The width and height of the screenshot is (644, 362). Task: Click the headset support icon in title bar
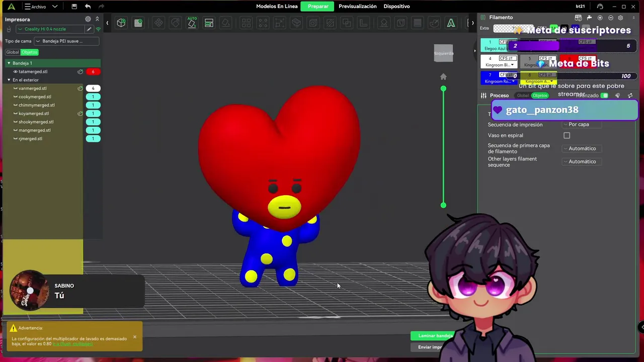pyautogui.click(x=600, y=7)
